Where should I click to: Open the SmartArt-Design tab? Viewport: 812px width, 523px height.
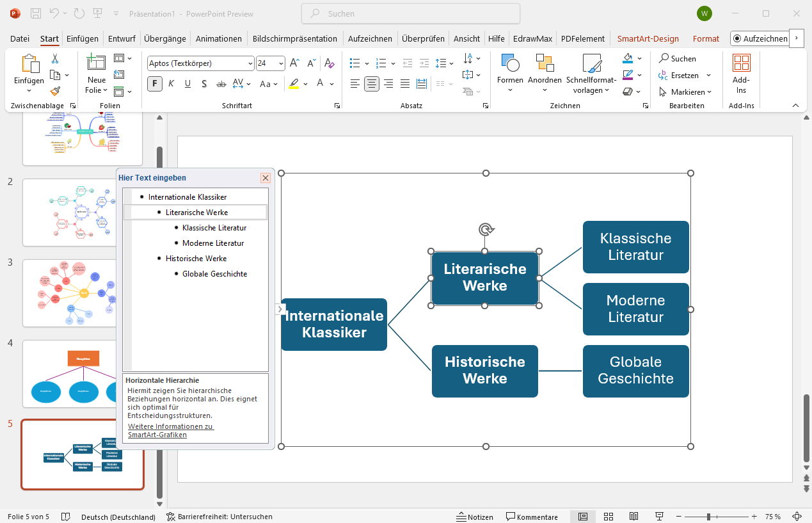[x=648, y=38]
